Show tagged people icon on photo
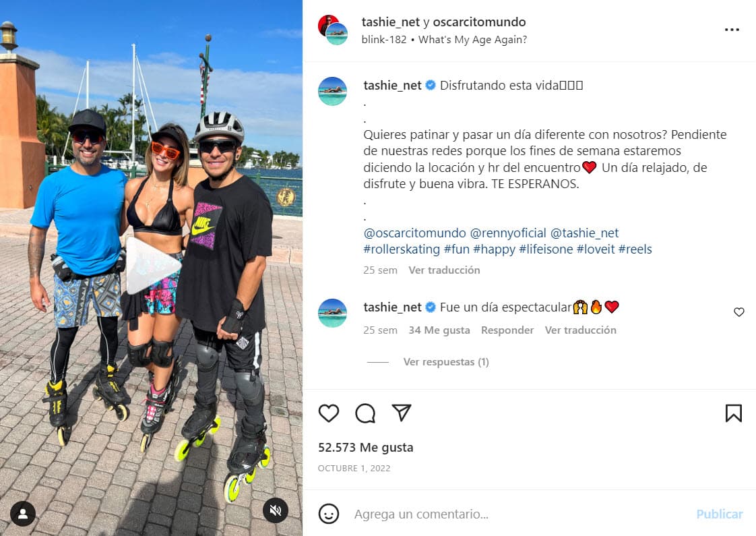 click(x=23, y=513)
